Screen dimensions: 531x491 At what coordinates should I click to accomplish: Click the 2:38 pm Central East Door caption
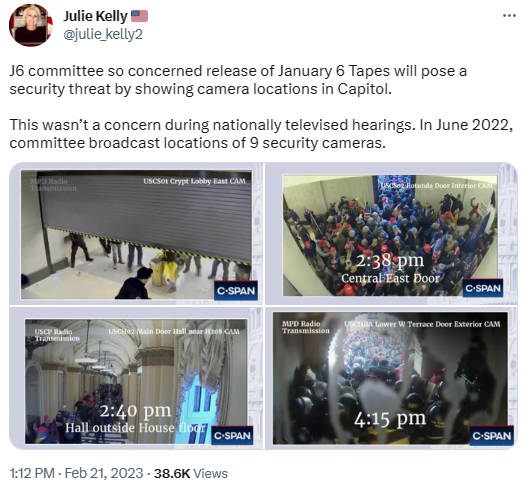click(390, 269)
